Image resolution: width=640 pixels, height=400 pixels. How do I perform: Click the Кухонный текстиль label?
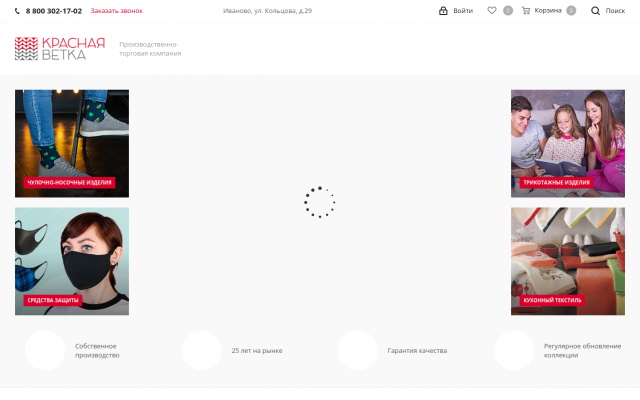coord(552,300)
